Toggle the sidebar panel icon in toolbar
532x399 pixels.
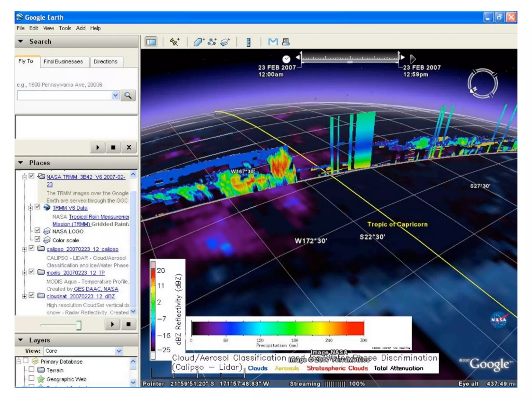(151, 42)
